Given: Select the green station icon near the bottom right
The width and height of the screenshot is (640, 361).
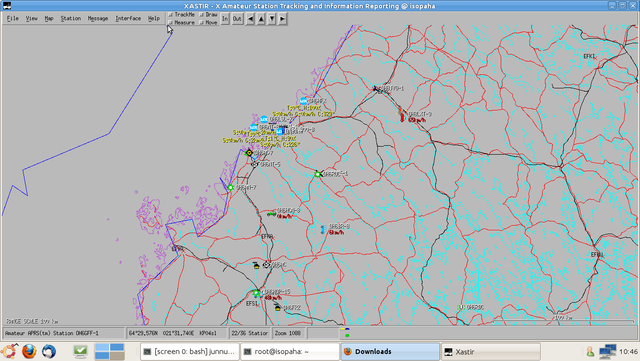Looking at the screenshot, I should 461,307.
